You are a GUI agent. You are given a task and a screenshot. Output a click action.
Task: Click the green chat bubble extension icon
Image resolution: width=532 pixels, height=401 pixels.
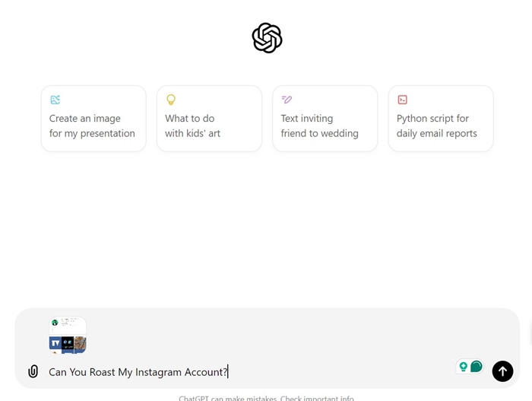coord(477,367)
